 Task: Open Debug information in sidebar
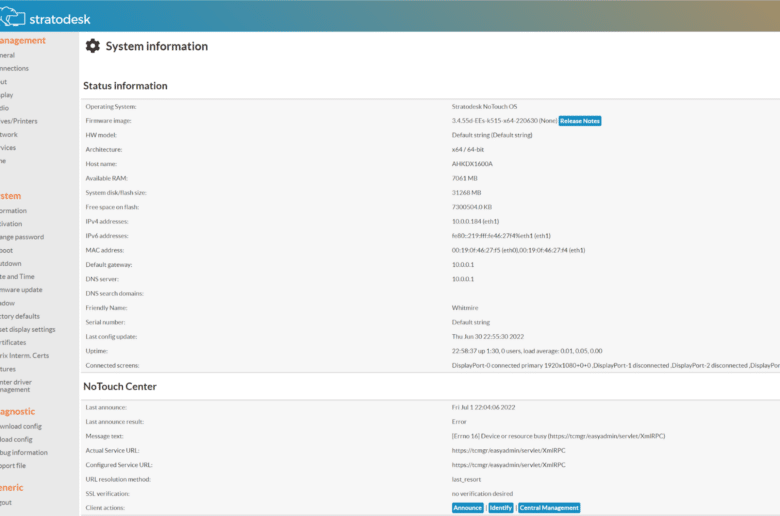24,452
